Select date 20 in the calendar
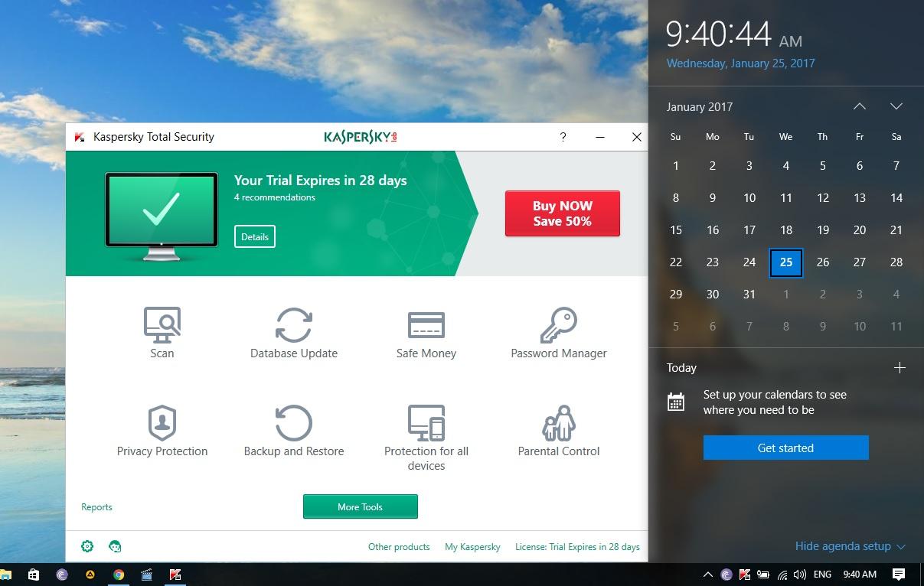This screenshot has height=586, width=924. tap(860, 230)
